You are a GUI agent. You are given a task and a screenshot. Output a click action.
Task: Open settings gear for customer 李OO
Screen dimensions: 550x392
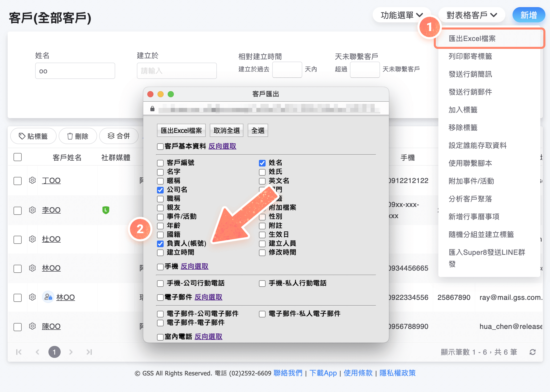click(x=32, y=210)
